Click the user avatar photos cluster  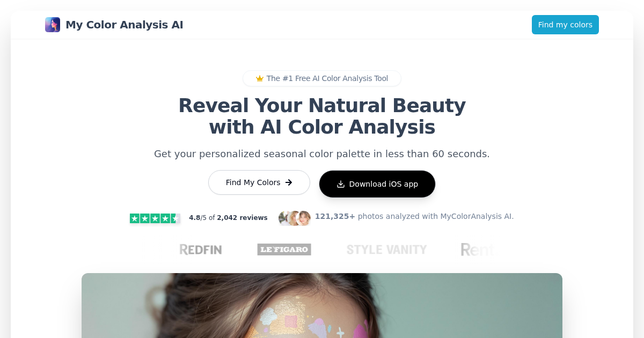[x=295, y=218]
